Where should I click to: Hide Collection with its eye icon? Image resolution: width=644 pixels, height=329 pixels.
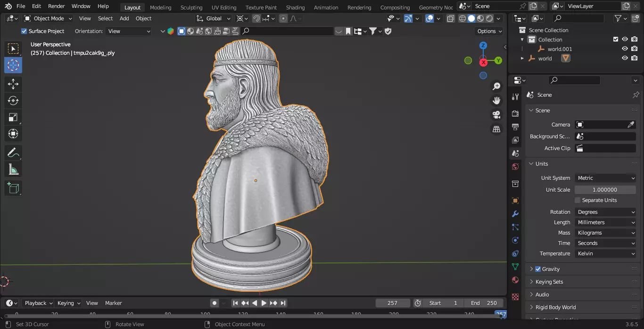click(625, 40)
